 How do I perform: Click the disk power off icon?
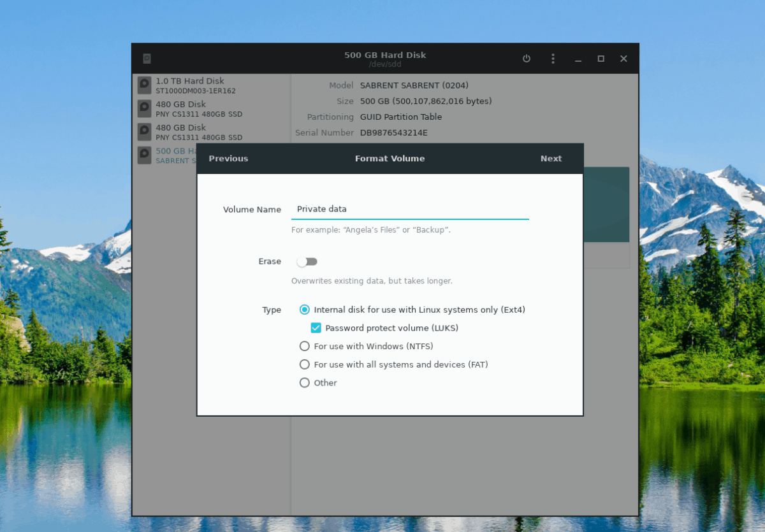pyautogui.click(x=527, y=59)
